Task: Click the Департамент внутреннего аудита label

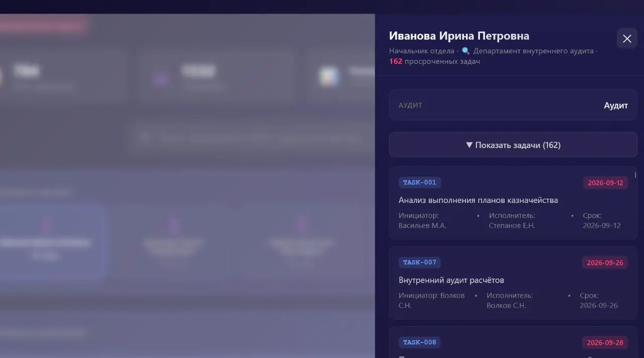Action: (533, 51)
